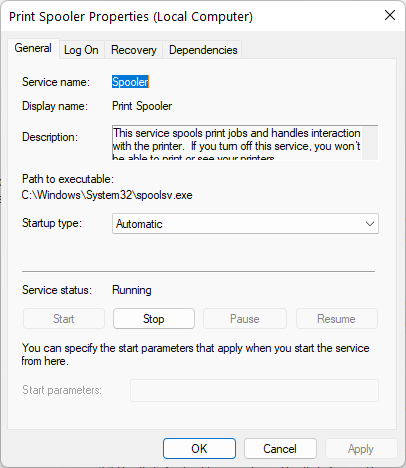The image size is (406, 468).
Task: Click the Apply button
Action: click(361, 449)
